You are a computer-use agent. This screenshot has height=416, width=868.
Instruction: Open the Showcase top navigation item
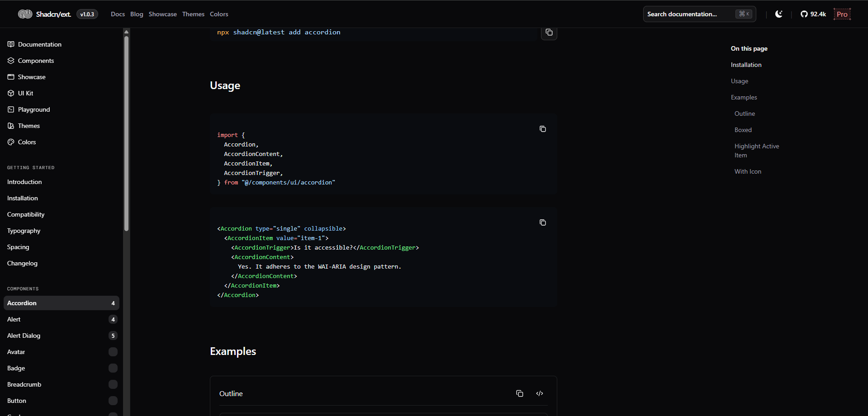click(162, 14)
